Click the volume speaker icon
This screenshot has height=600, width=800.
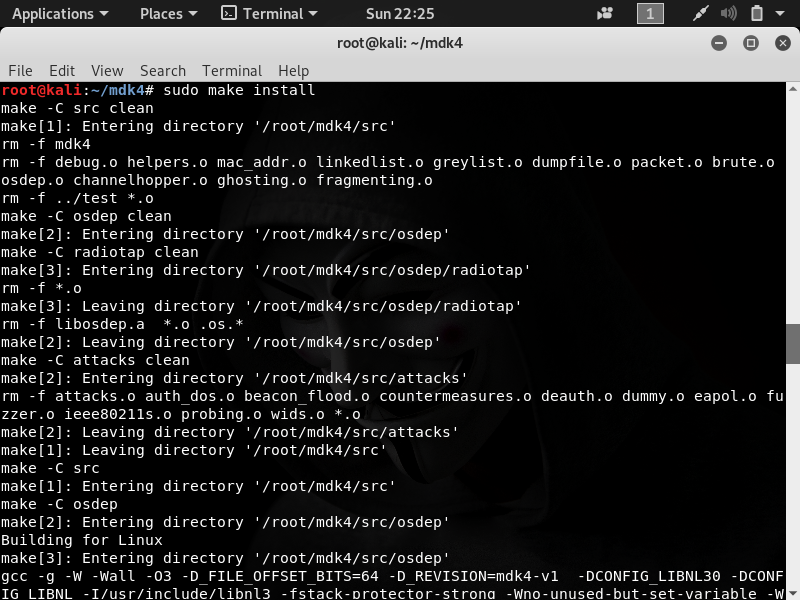pos(729,14)
